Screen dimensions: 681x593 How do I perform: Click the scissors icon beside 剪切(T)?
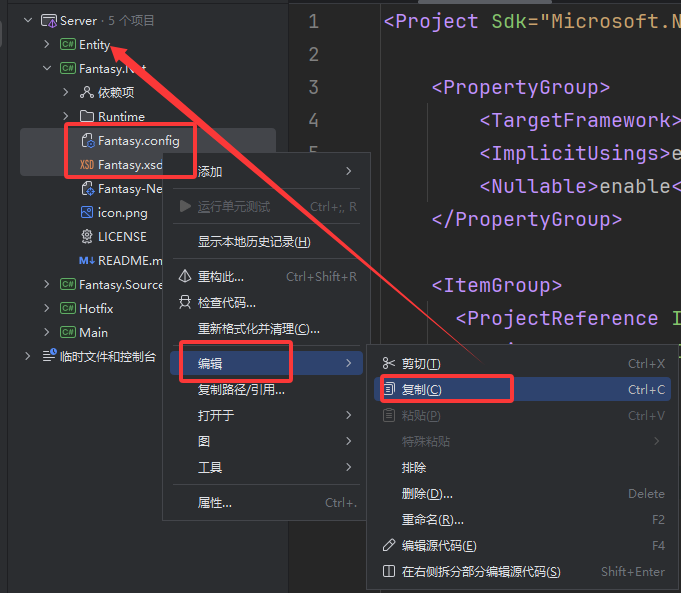point(389,363)
